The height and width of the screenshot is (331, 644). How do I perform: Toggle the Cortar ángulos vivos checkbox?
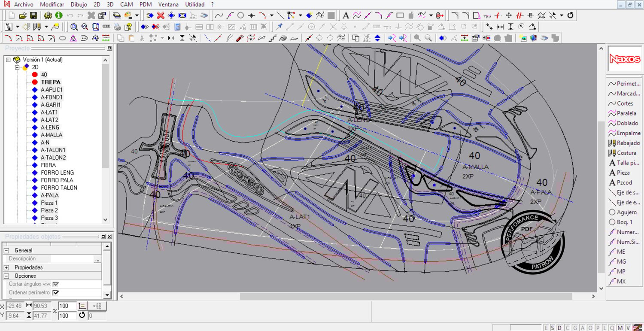click(x=56, y=284)
